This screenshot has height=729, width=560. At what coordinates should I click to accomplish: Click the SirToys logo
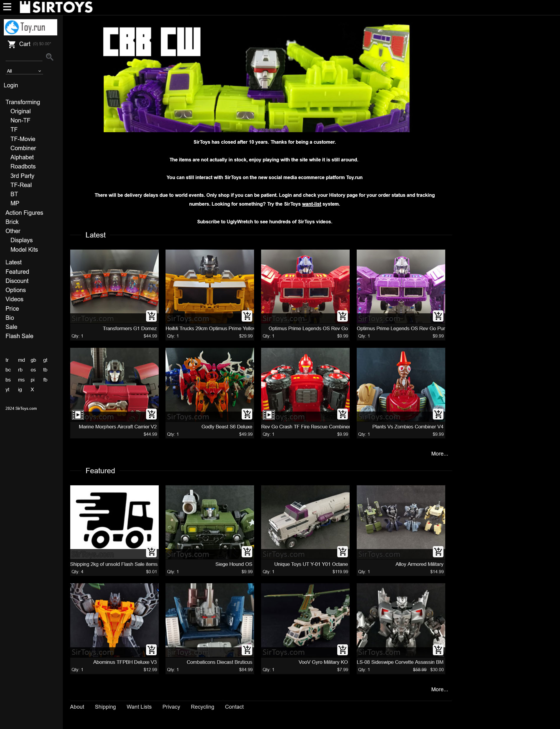[x=56, y=7]
